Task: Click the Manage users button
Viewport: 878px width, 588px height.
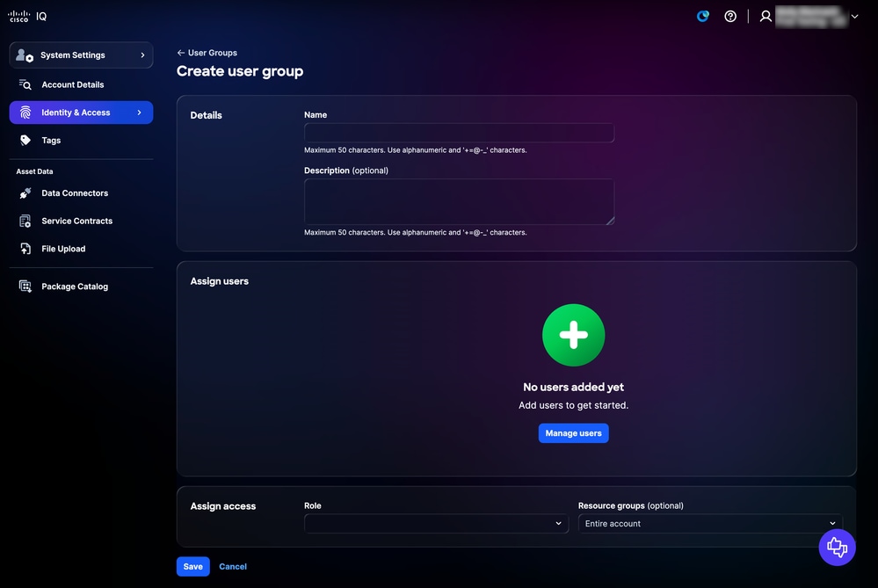Action: tap(573, 433)
